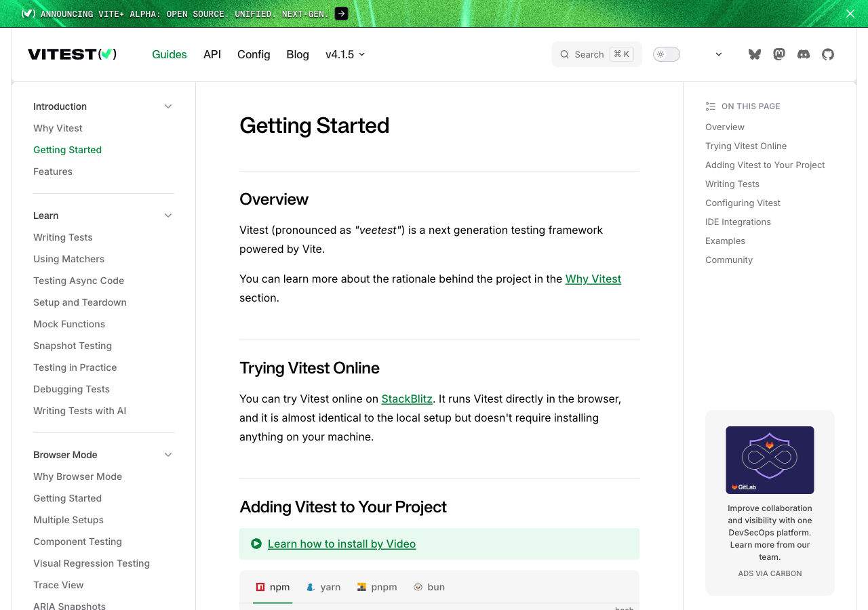Viewport: 868px width, 610px height.
Task: Open Debugging Tests sidebar page
Action: coord(71,389)
